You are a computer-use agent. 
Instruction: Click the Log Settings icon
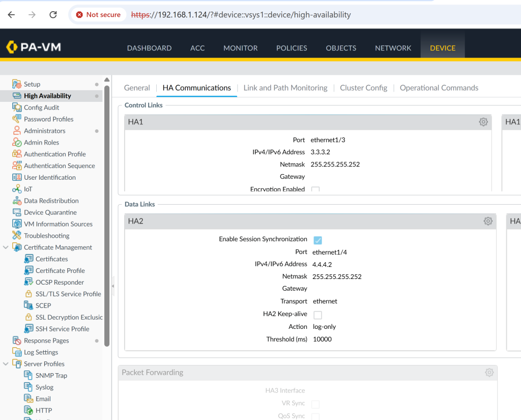pos(17,352)
